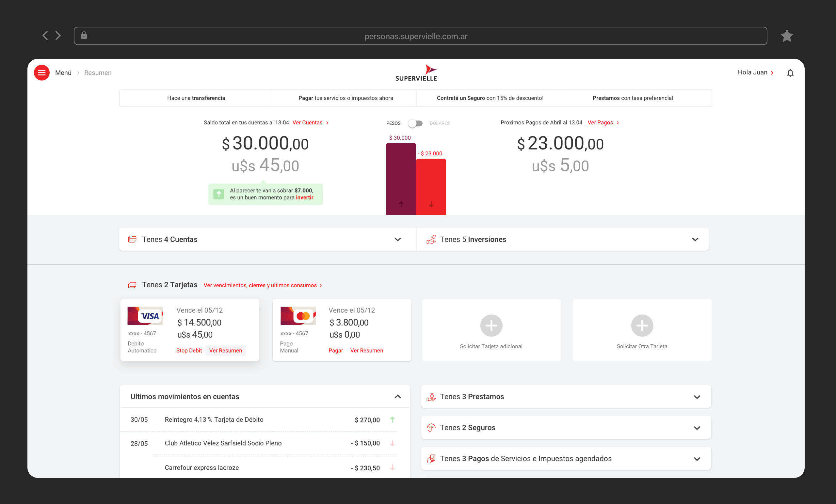
Task: Expand the Tenes 5 Inversiones section
Action: [x=695, y=240]
